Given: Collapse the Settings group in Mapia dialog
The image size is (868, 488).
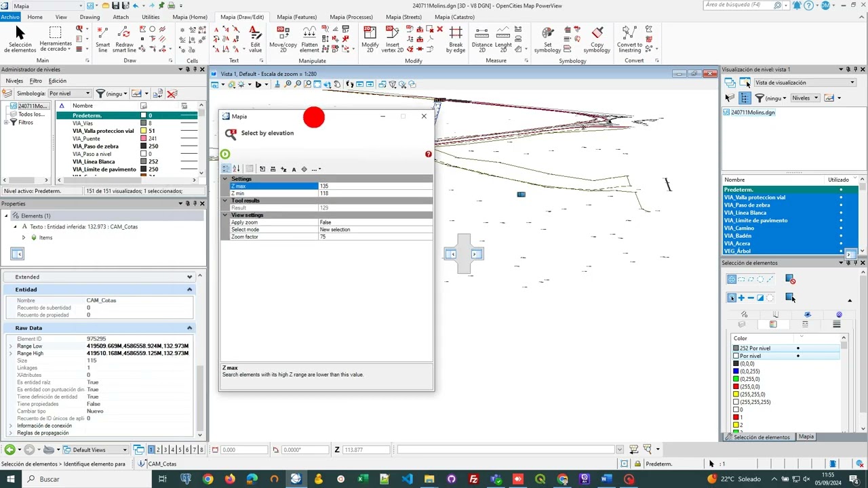Looking at the screenshot, I should click(225, 179).
